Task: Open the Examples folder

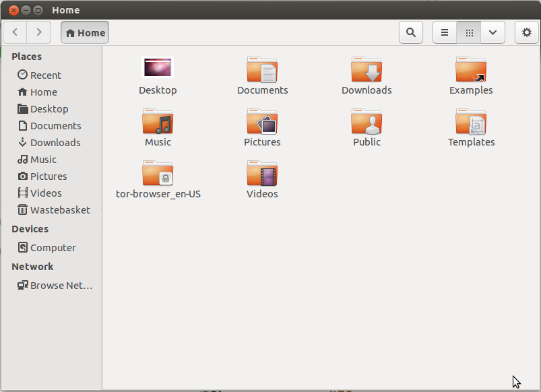Action: tap(471, 69)
